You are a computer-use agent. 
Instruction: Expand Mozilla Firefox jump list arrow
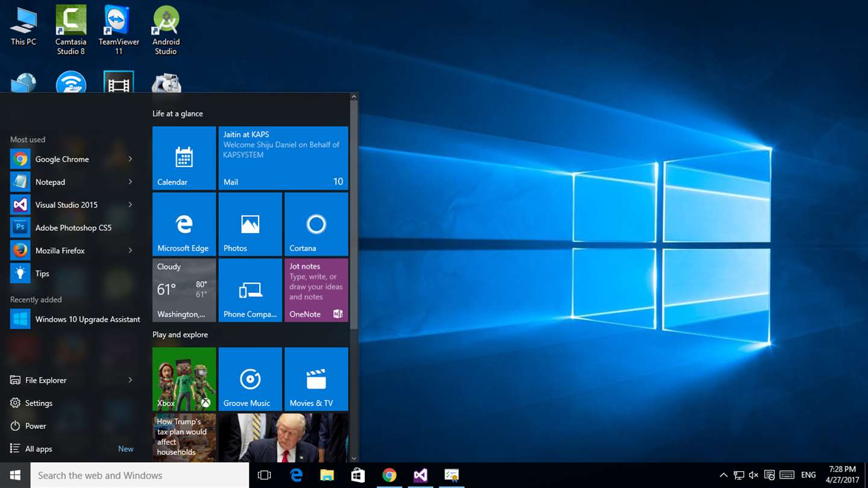(130, 251)
